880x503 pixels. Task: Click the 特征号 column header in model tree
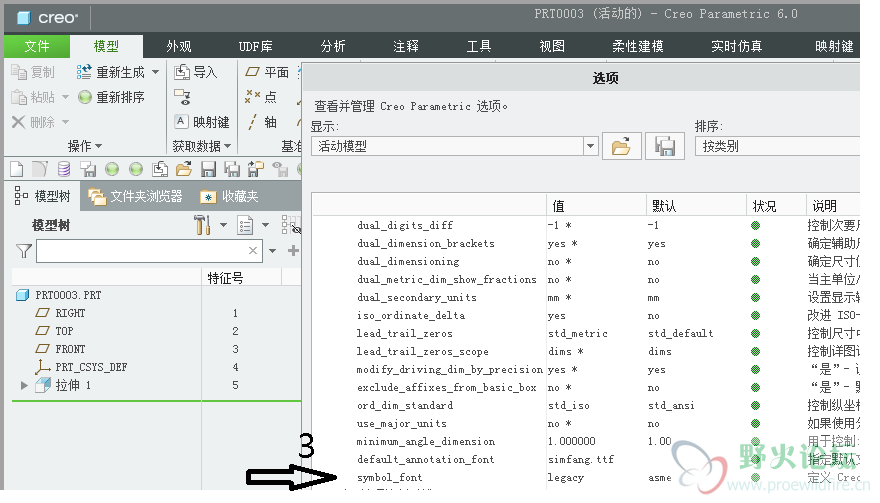point(241,278)
